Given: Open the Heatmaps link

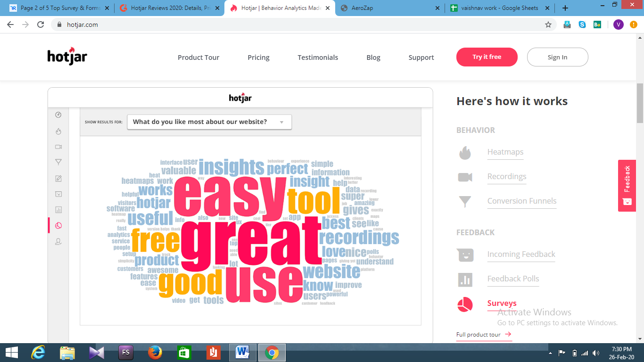Looking at the screenshot, I should point(505,152).
